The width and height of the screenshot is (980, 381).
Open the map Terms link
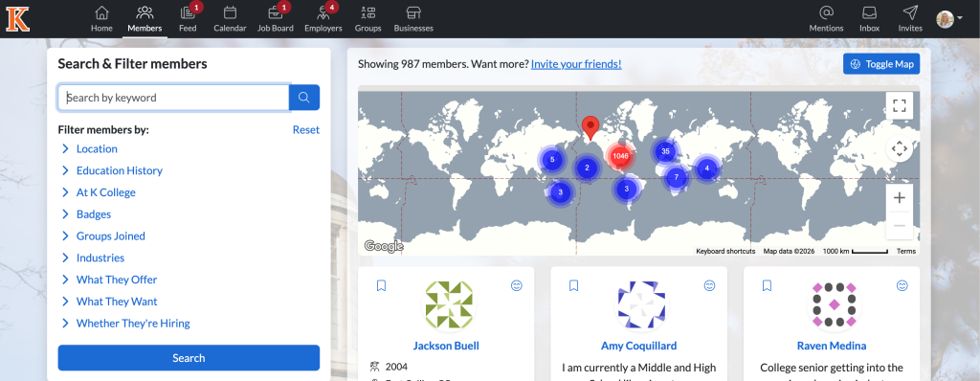pyautogui.click(x=906, y=252)
